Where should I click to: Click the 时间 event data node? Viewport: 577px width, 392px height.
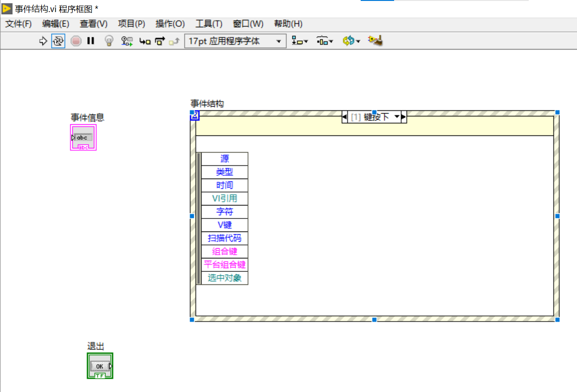(x=225, y=185)
